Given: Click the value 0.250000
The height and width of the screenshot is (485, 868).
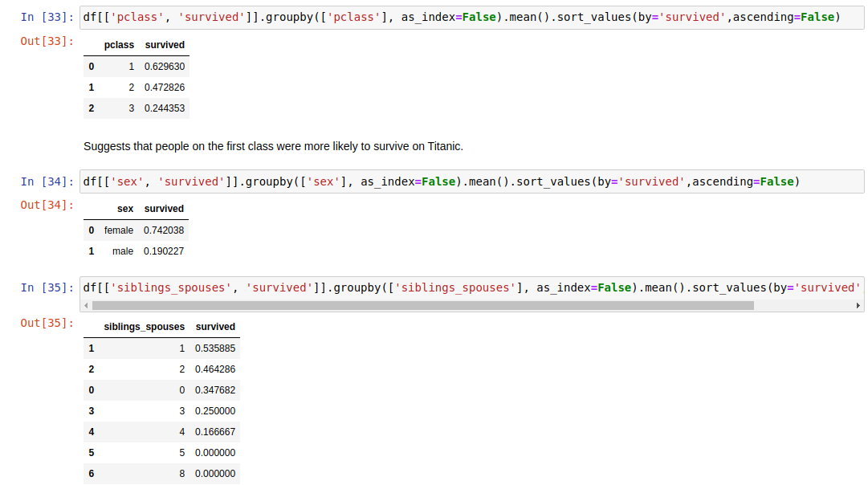Looking at the screenshot, I should pyautogui.click(x=214, y=411).
